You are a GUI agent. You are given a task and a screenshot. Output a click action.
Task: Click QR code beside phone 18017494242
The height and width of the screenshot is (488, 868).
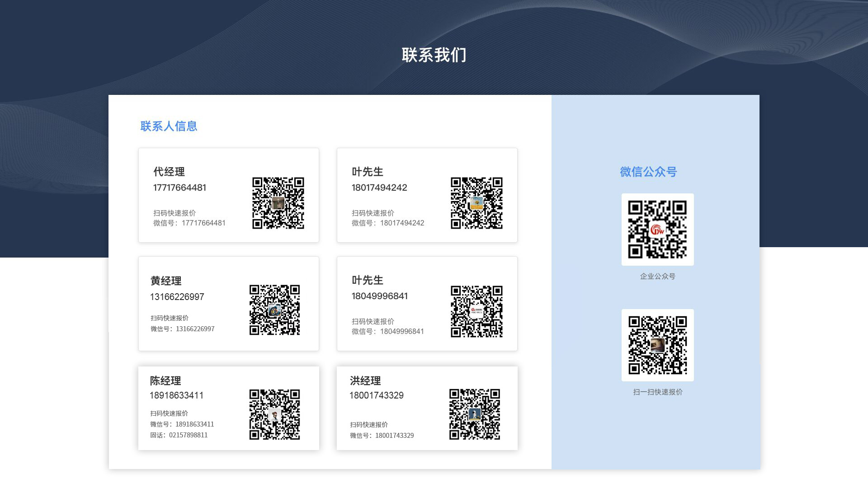tap(476, 203)
